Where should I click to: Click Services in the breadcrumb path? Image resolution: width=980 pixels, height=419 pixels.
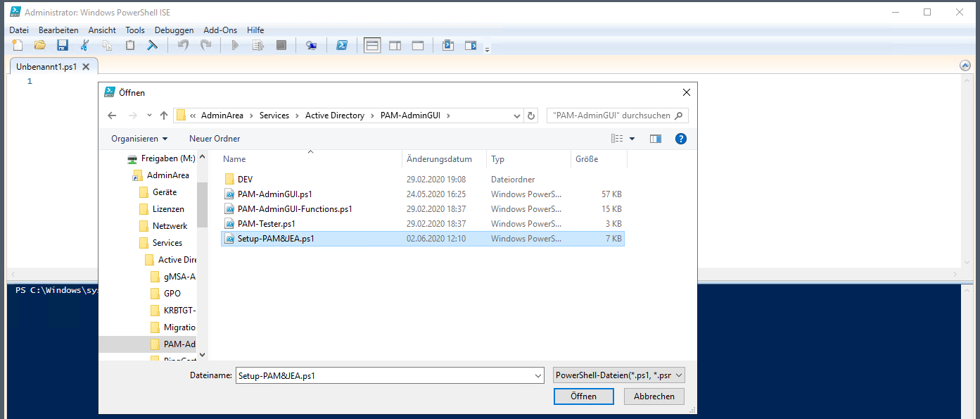click(274, 115)
